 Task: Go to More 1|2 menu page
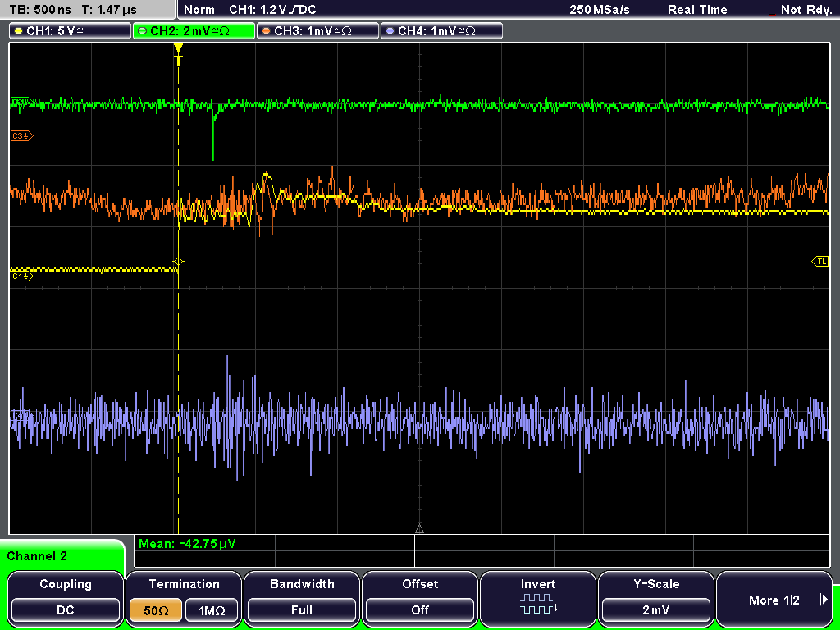[774, 598]
